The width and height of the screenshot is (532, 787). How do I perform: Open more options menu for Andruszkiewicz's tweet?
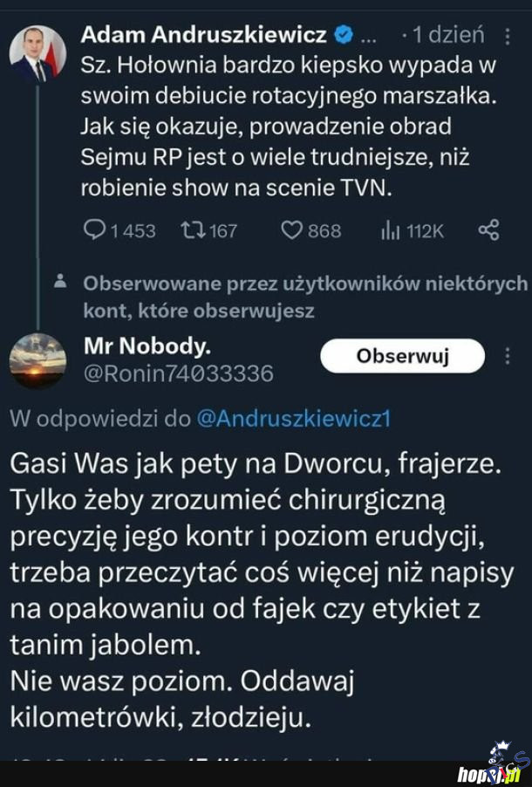[508, 37]
